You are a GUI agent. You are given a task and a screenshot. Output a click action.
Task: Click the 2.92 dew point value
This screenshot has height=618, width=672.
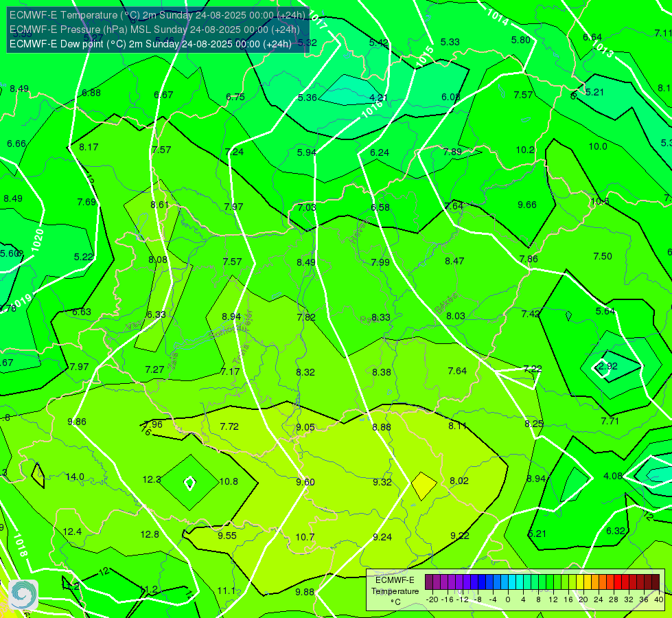607,366
